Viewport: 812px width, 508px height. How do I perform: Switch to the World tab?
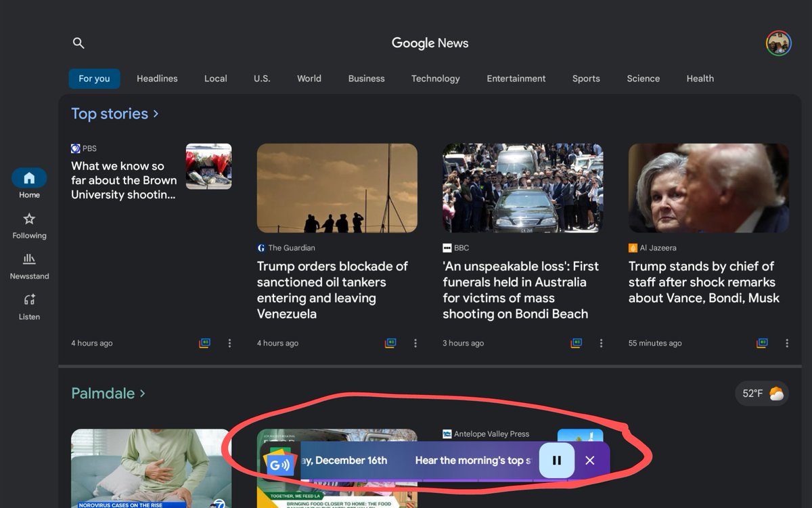(x=309, y=79)
